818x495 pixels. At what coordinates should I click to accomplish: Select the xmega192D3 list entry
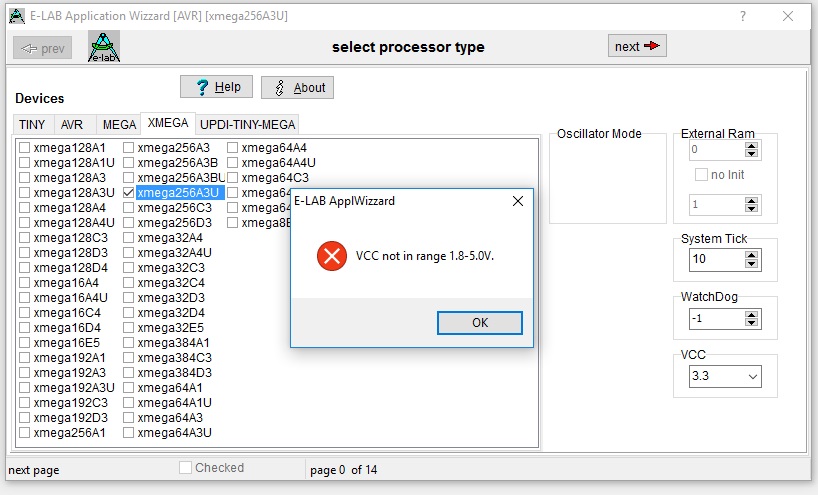pos(70,418)
